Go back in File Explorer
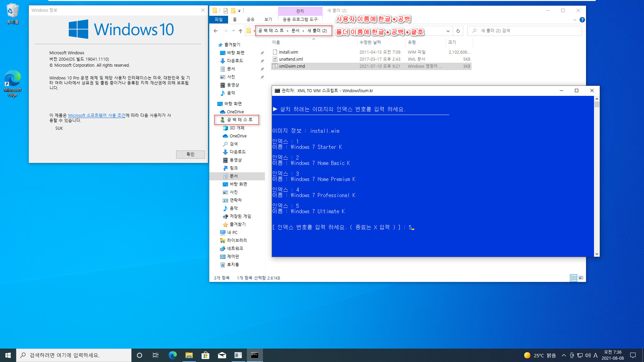This screenshot has height=362, width=644. click(216, 31)
